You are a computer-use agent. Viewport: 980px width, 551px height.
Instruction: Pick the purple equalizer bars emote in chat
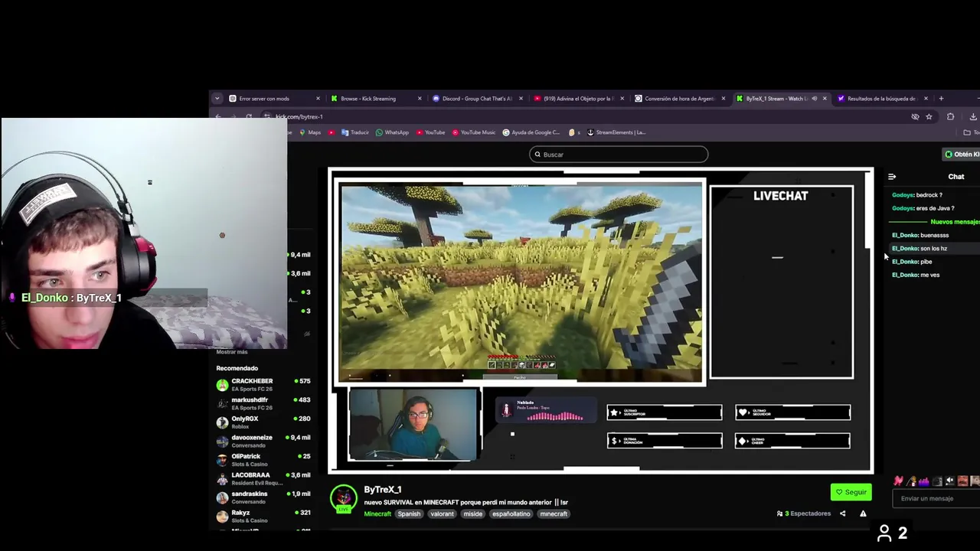click(x=924, y=481)
